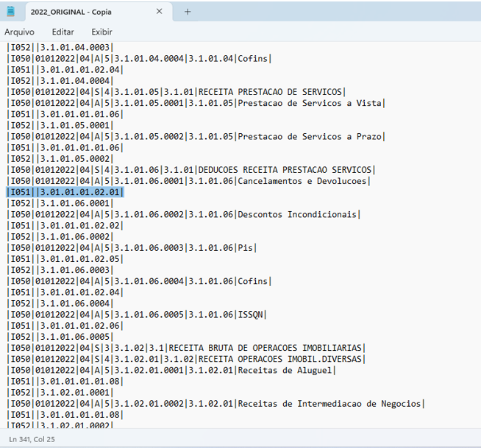Click the line I052 3.1.01.06.0002

(x=60, y=237)
